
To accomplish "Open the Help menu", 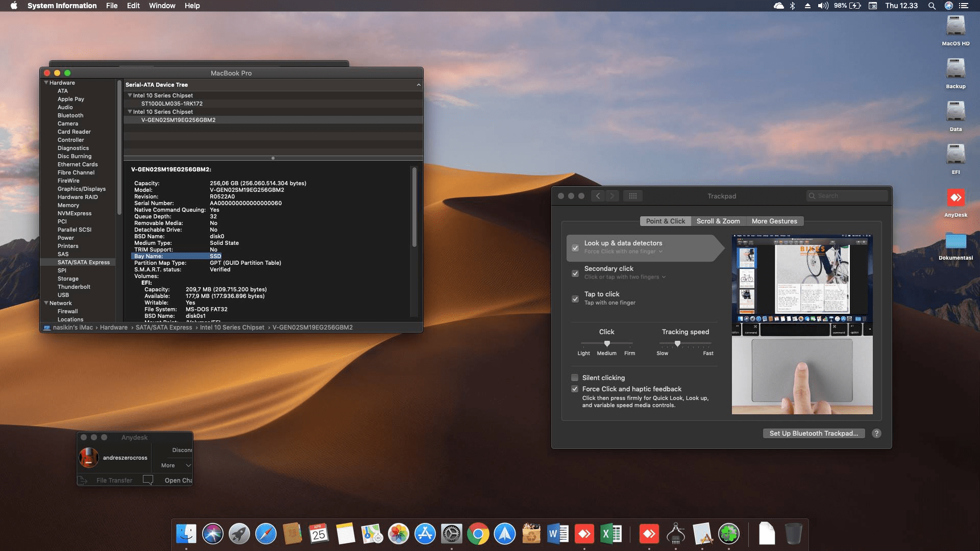I will [192, 6].
